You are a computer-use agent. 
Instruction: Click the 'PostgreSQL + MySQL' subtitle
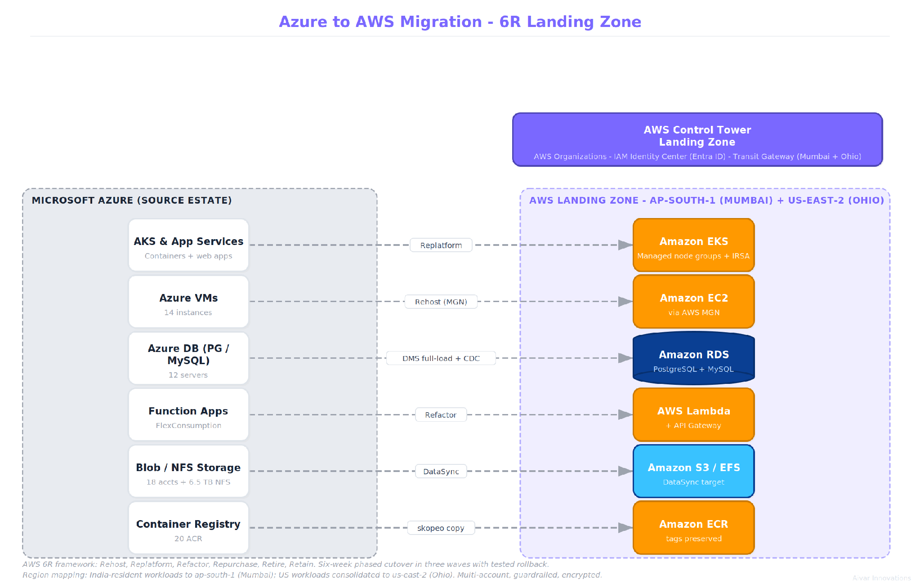tap(693, 369)
